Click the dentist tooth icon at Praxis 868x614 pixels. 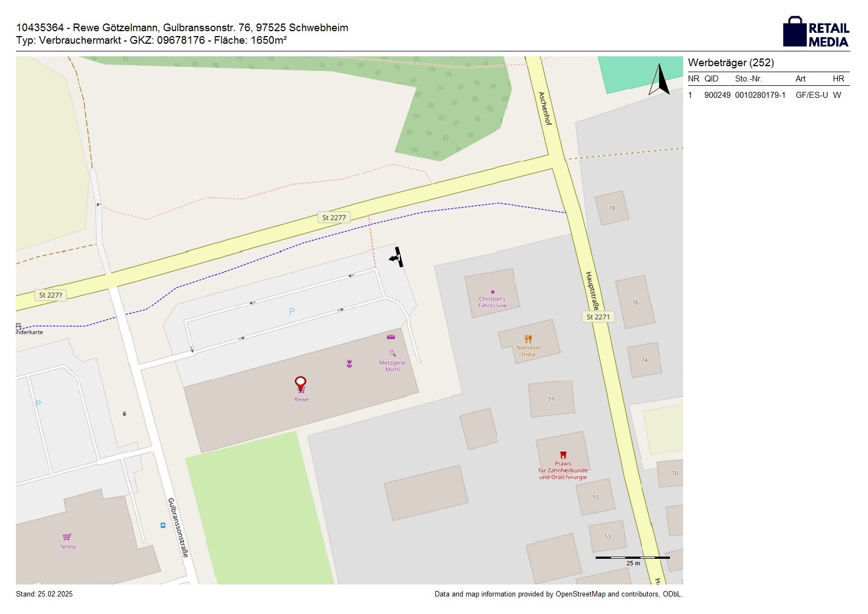click(563, 455)
